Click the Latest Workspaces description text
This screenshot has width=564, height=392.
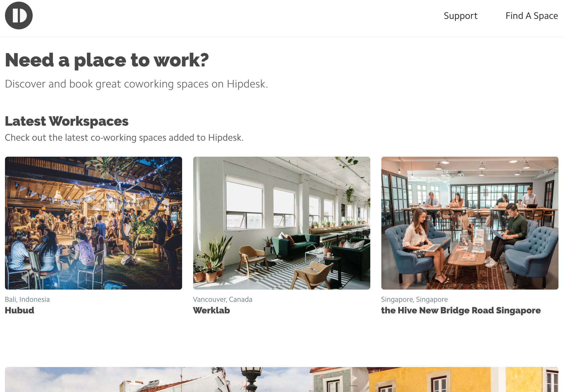click(x=124, y=137)
